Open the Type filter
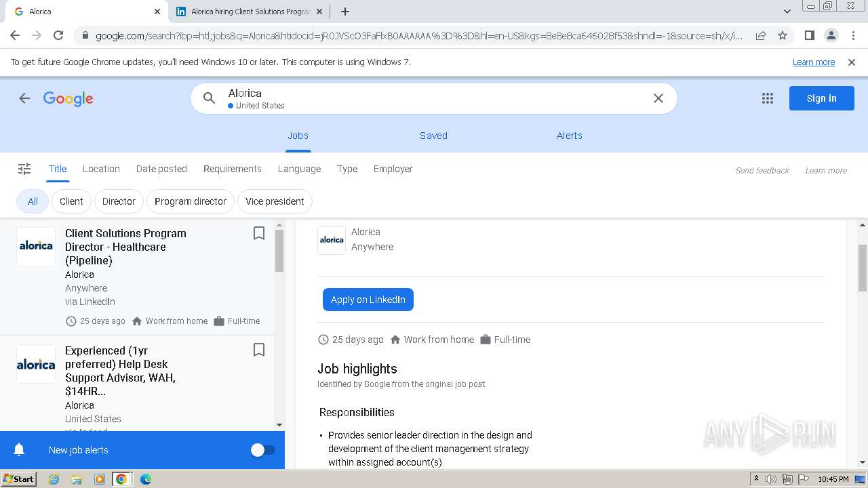Screen dimensions: 868x488 (x=347, y=169)
